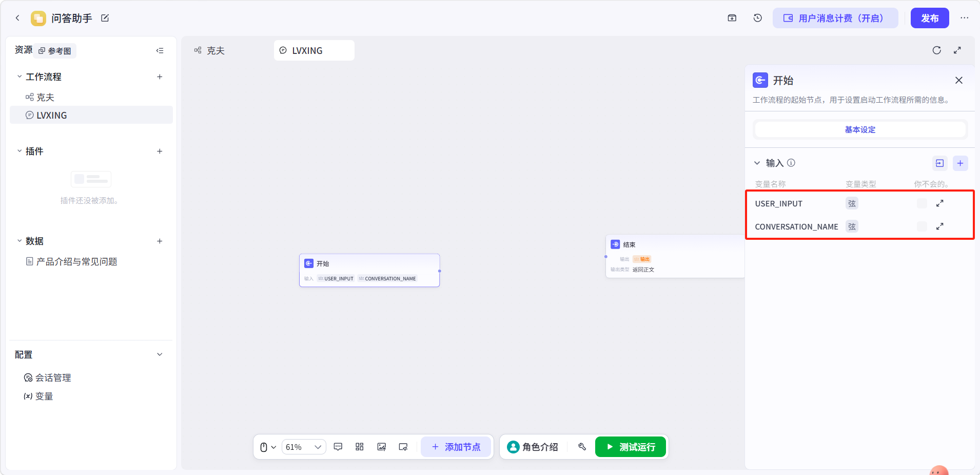Click the 角色介绍 avatar icon
980x475 pixels.
coord(513,447)
